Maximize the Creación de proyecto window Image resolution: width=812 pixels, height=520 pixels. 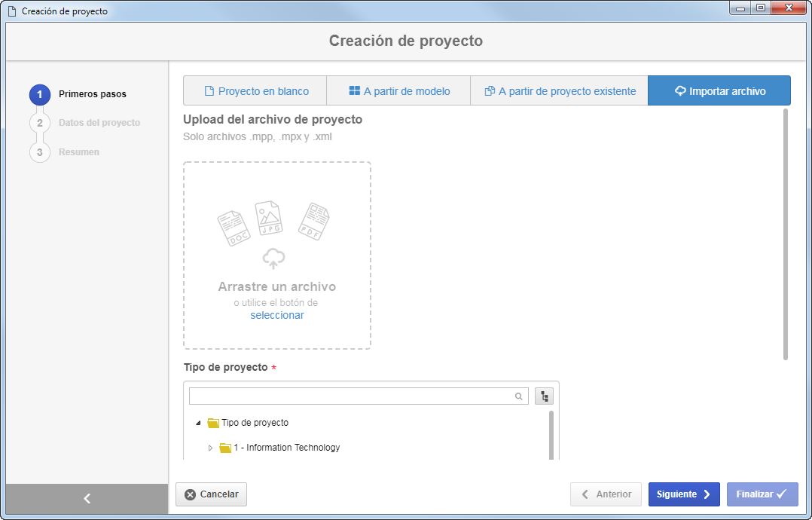pyautogui.click(x=761, y=8)
